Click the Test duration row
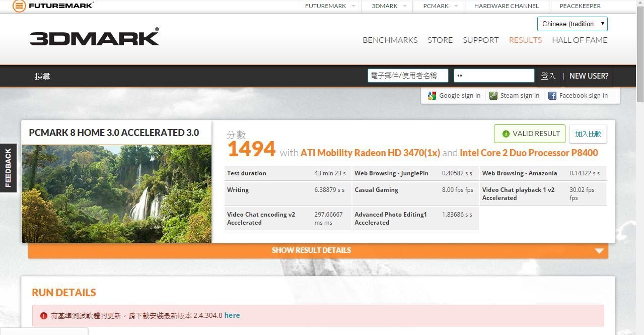Image resolution: width=644 pixels, height=335 pixels. point(288,173)
